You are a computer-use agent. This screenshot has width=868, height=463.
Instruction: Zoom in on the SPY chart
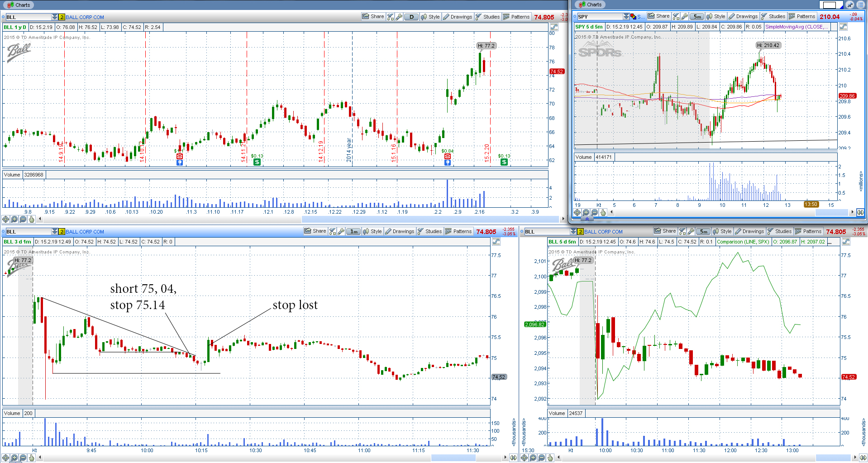click(x=586, y=212)
